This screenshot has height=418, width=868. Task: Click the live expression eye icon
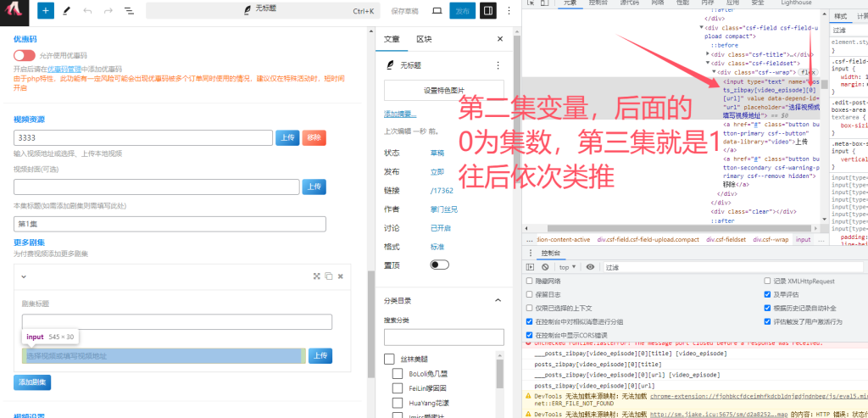[590, 267]
